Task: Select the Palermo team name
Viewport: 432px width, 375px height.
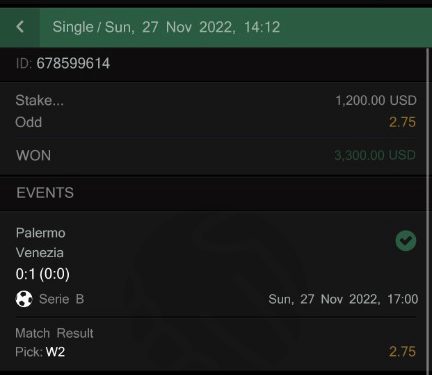Action: coord(41,233)
